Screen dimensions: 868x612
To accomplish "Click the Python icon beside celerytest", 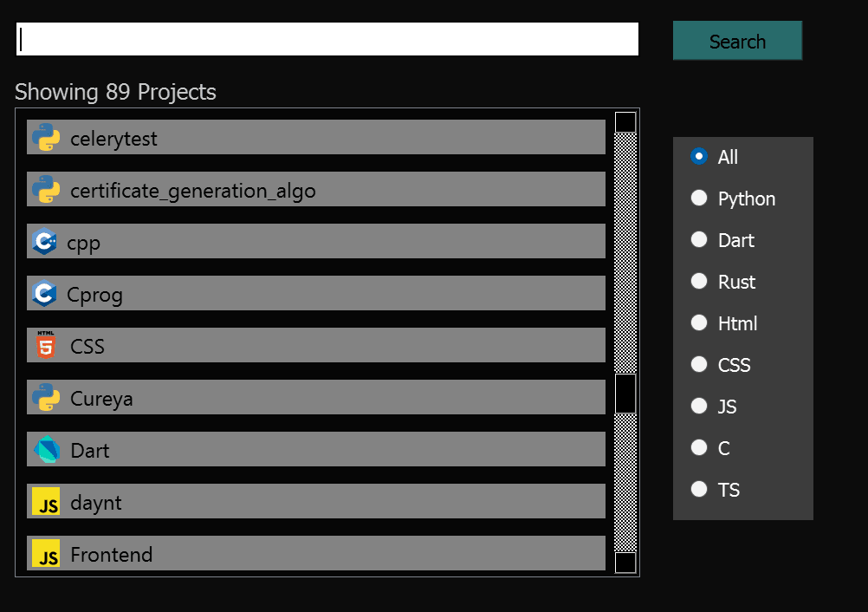I will (46, 137).
